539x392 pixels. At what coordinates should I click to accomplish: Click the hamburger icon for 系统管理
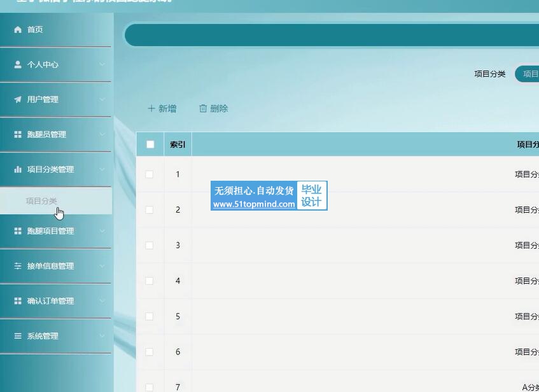tap(18, 336)
